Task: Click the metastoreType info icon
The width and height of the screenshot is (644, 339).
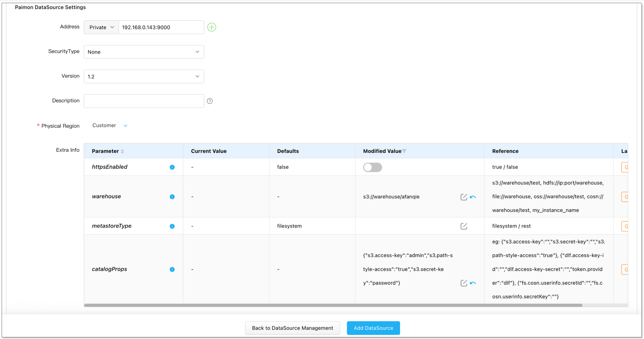Action: coord(172,226)
